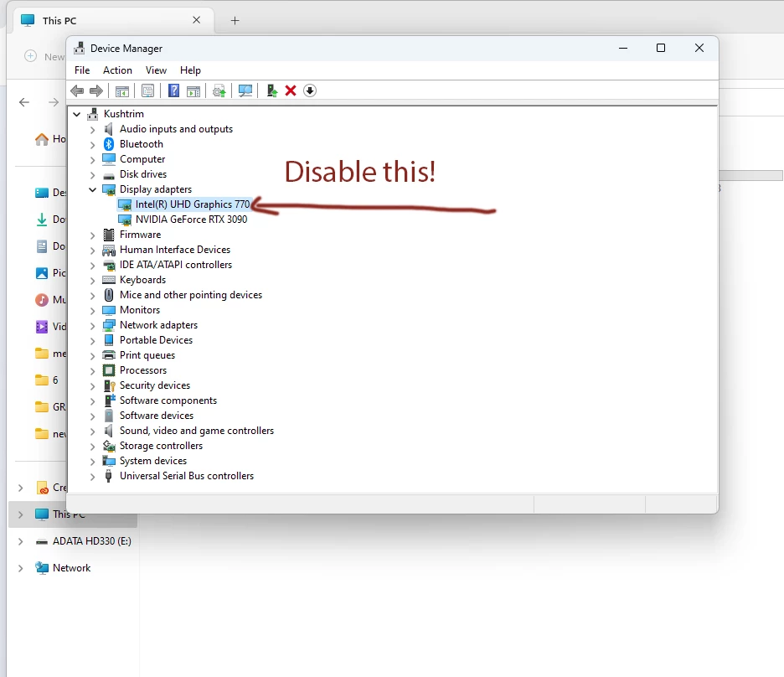Image resolution: width=784 pixels, height=677 pixels.
Task: Click the Processors icon in the tree
Action: (109, 370)
